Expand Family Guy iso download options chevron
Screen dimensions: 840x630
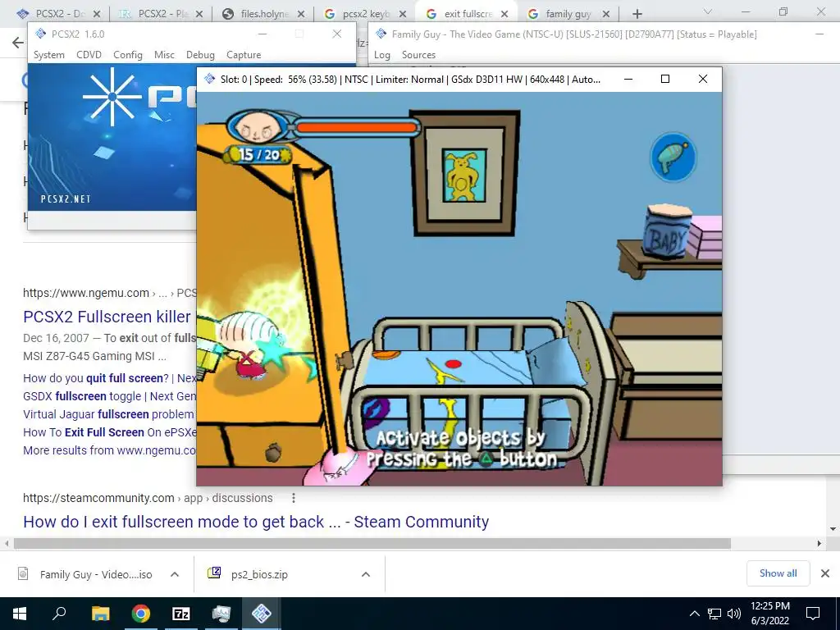point(175,574)
